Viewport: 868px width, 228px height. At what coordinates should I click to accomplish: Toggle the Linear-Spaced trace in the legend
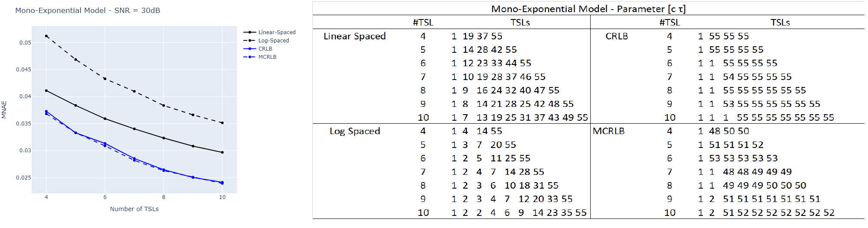pos(276,32)
